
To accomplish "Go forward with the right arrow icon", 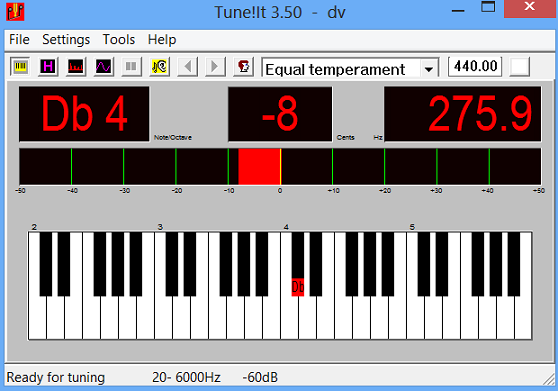I will (215, 67).
